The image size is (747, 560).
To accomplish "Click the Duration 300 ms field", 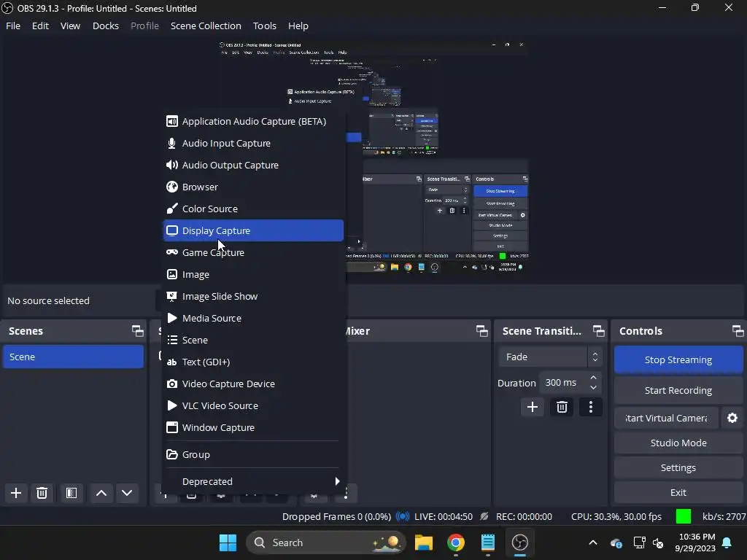I will pyautogui.click(x=563, y=382).
